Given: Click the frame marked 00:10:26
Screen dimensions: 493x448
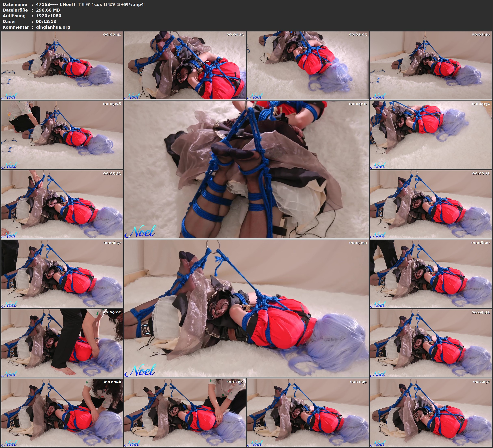Looking at the screenshot, I should click(x=62, y=412).
